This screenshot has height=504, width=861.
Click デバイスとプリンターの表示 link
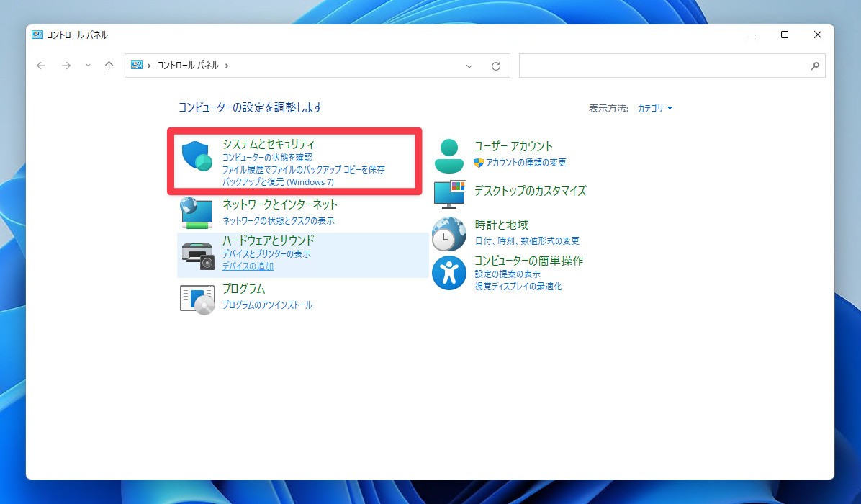click(x=266, y=253)
